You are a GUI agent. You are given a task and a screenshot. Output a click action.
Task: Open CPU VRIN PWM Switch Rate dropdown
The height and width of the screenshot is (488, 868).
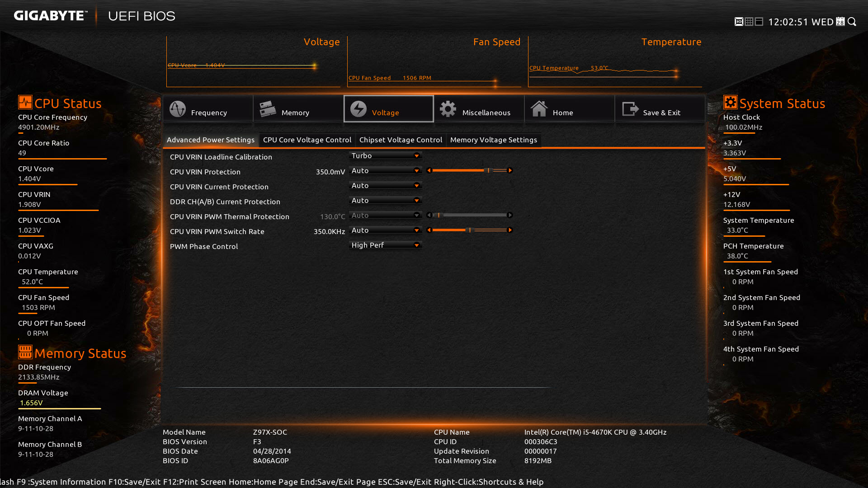click(386, 230)
